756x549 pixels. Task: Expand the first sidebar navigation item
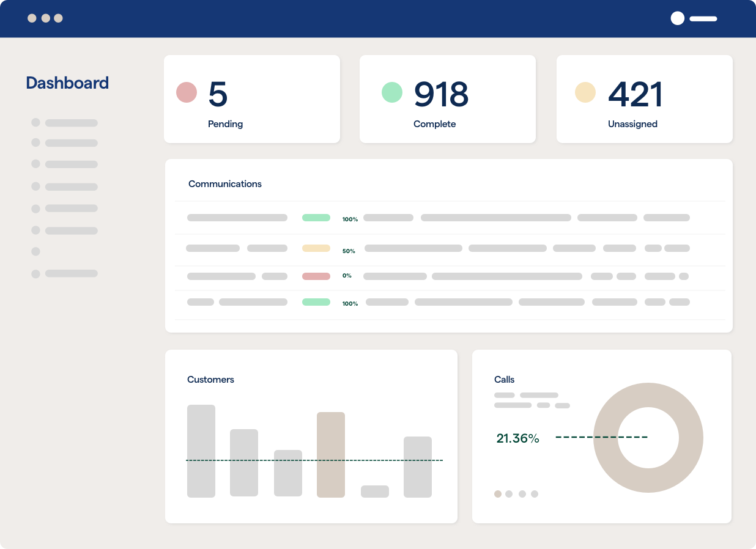pyautogui.click(x=64, y=122)
